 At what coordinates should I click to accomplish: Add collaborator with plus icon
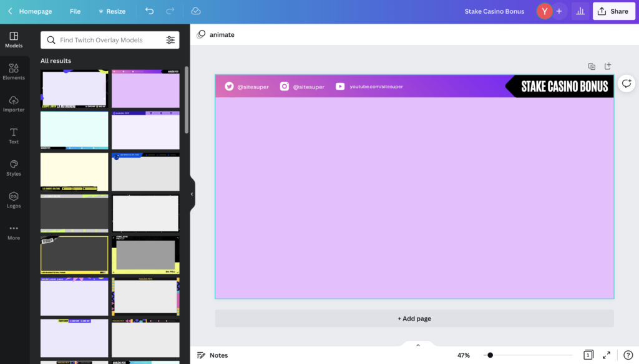[x=559, y=11]
